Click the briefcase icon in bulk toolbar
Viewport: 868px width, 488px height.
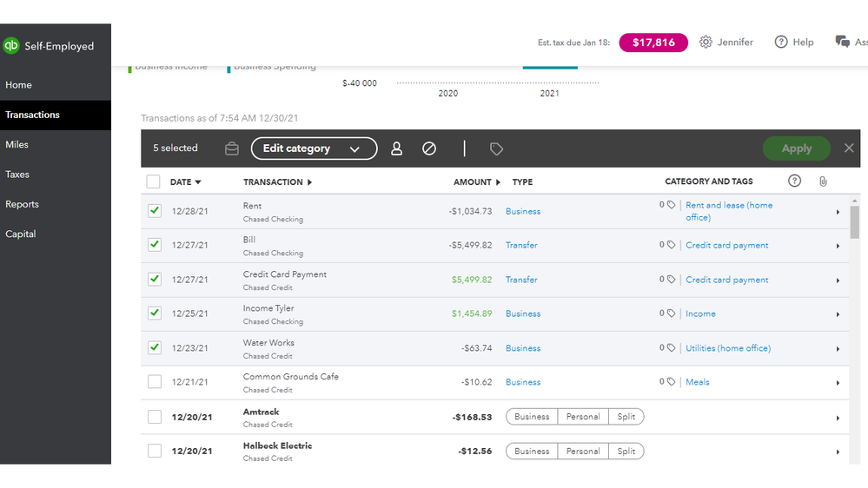click(231, 148)
